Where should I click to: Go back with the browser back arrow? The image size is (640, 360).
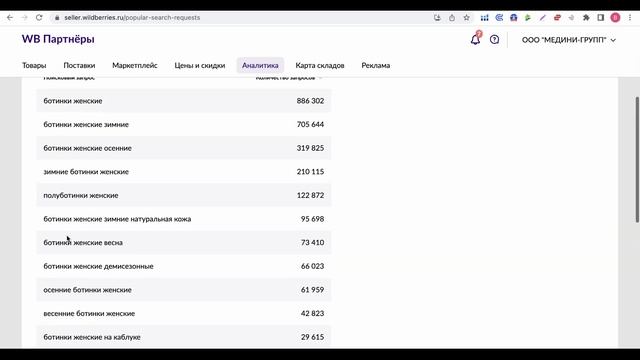(x=10, y=18)
